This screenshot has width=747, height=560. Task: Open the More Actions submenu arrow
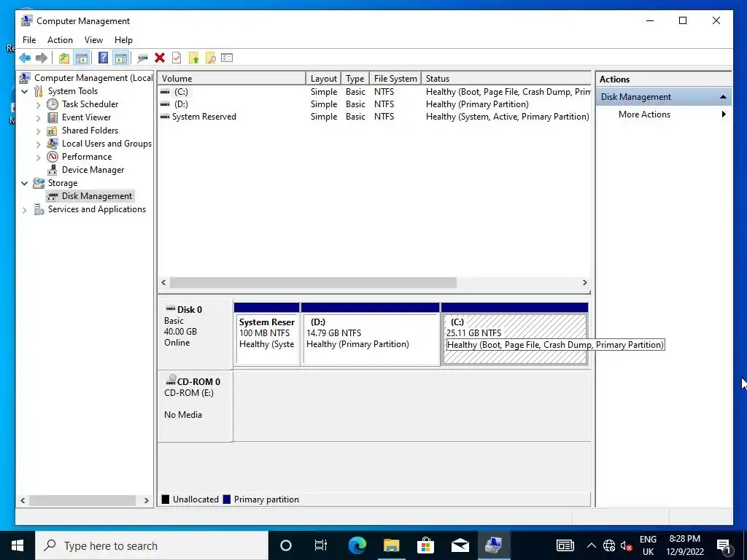[x=724, y=114]
